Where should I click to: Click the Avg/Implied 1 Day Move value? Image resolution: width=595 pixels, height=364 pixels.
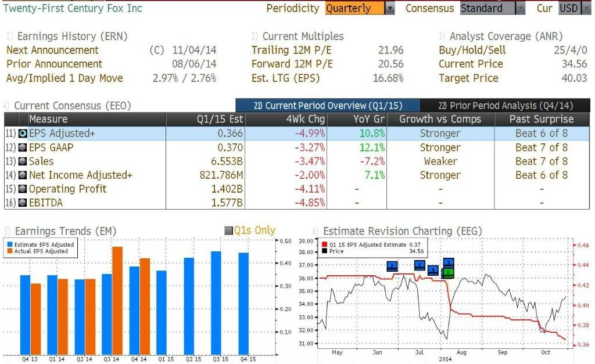coord(184,78)
